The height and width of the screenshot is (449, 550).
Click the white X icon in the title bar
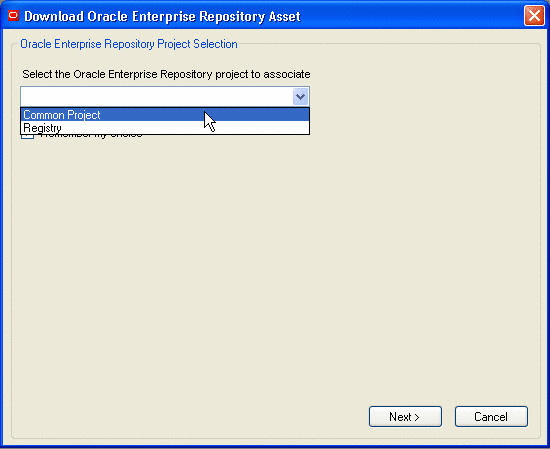tap(534, 16)
